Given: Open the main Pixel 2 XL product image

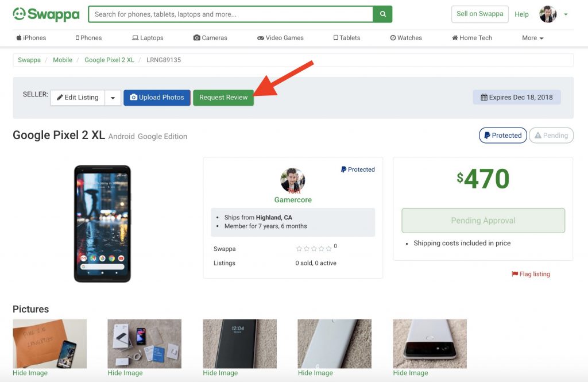Looking at the screenshot, I should 102,223.
